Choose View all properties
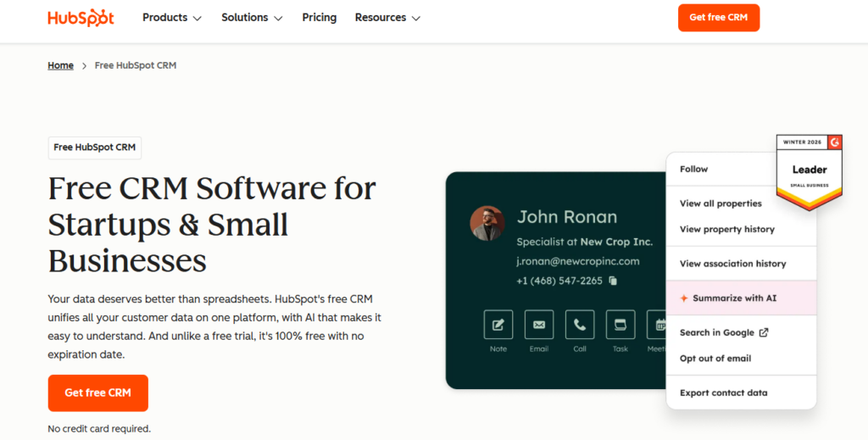Image resolution: width=868 pixels, height=440 pixels. click(x=721, y=203)
